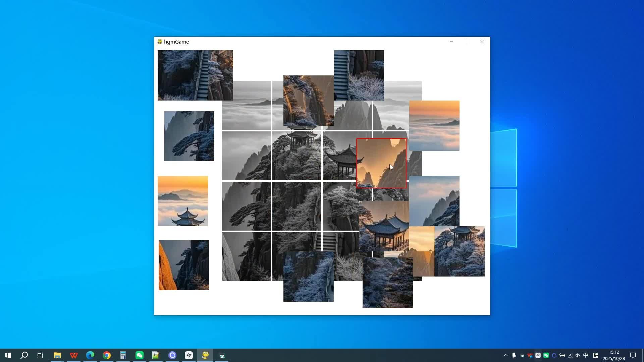
Task: Open Google Chrome from the taskbar
Action: click(x=107, y=355)
